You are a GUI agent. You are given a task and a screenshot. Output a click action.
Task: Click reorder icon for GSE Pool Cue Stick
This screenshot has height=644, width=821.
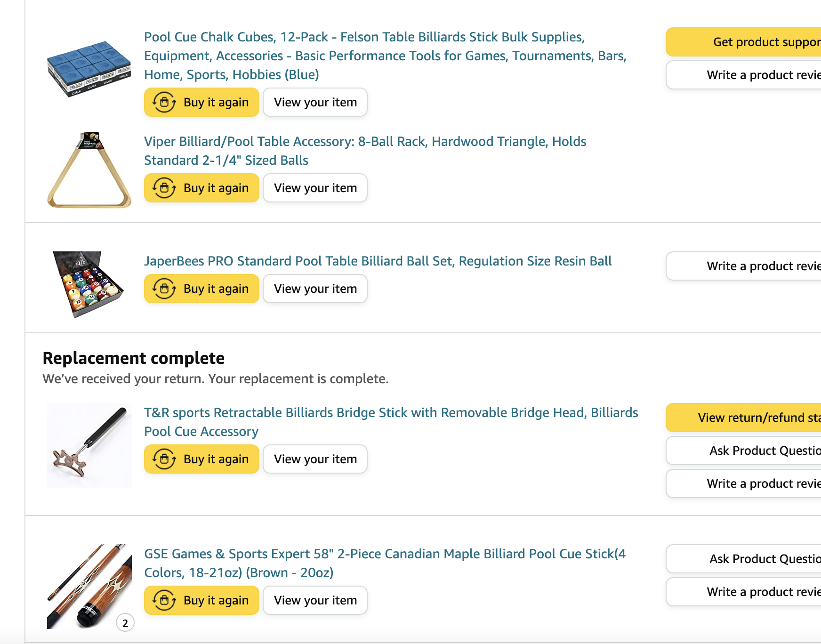pos(164,600)
